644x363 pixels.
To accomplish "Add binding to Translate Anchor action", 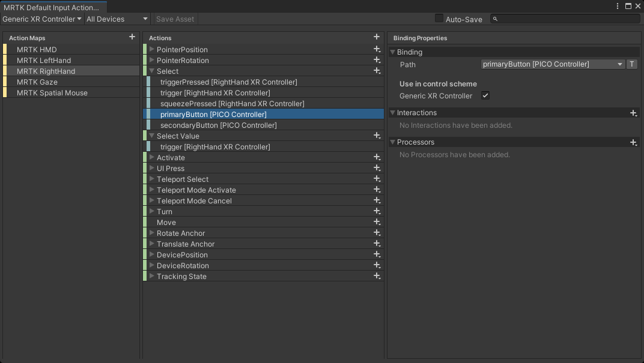I will (x=377, y=244).
